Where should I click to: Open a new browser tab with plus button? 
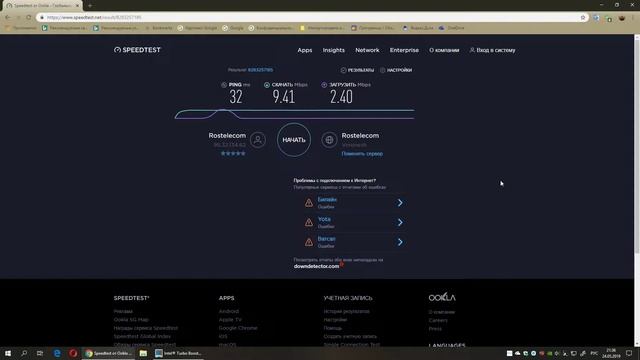90,5
